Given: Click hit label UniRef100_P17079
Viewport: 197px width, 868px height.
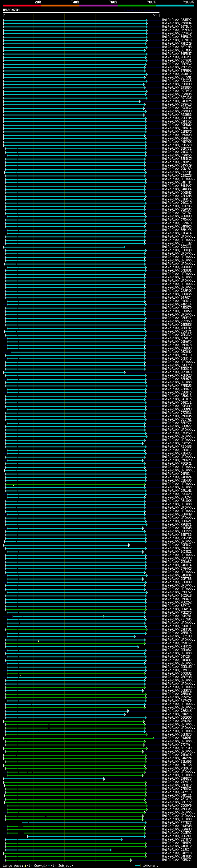Looking at the screenshot, I should [177, 700].
